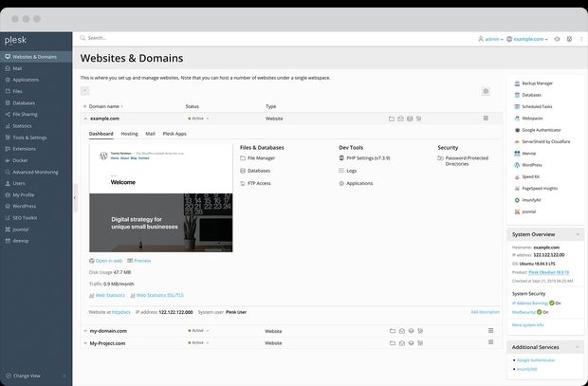The width and height of the screenshot is (588, 386).
Task: Click the hamburger menu for example.com row
Action: 486,119
